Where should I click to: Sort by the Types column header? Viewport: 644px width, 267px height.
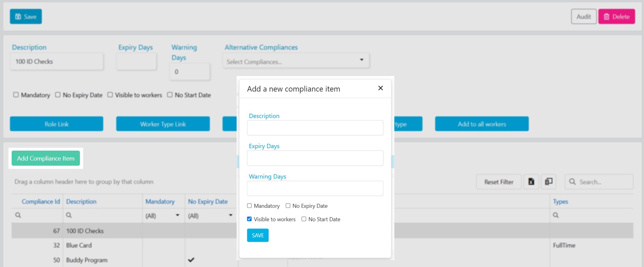click(561, 202)
